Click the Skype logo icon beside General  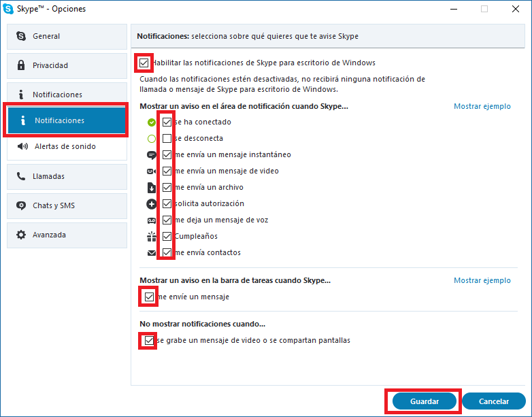tap(21, 36)
